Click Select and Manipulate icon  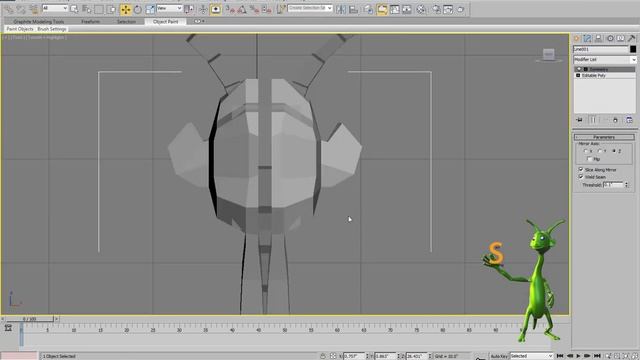pos(203,9)
